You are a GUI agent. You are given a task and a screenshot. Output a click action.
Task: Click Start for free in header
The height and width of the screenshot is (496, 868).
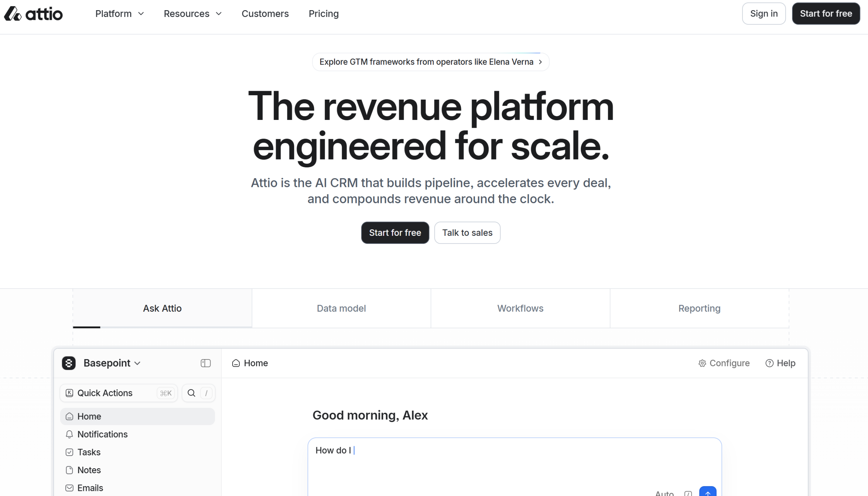tap(826, 14)
